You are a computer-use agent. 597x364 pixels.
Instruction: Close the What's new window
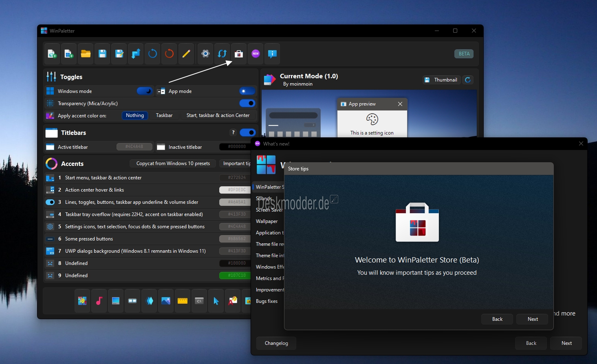581,143
